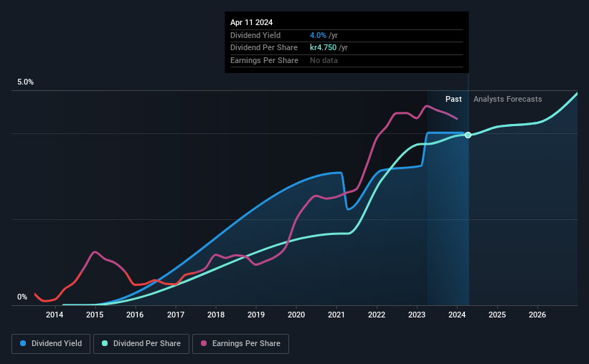Click the 2019 x-axis label
Screen dimensions: 589x364
click(x=256, y=315)
